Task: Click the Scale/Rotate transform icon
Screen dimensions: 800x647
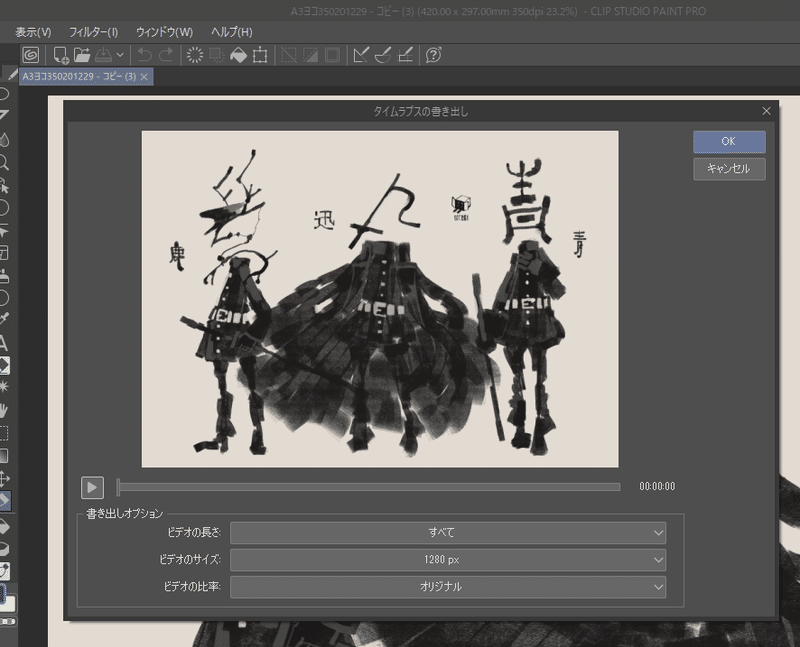Action: 260,55
